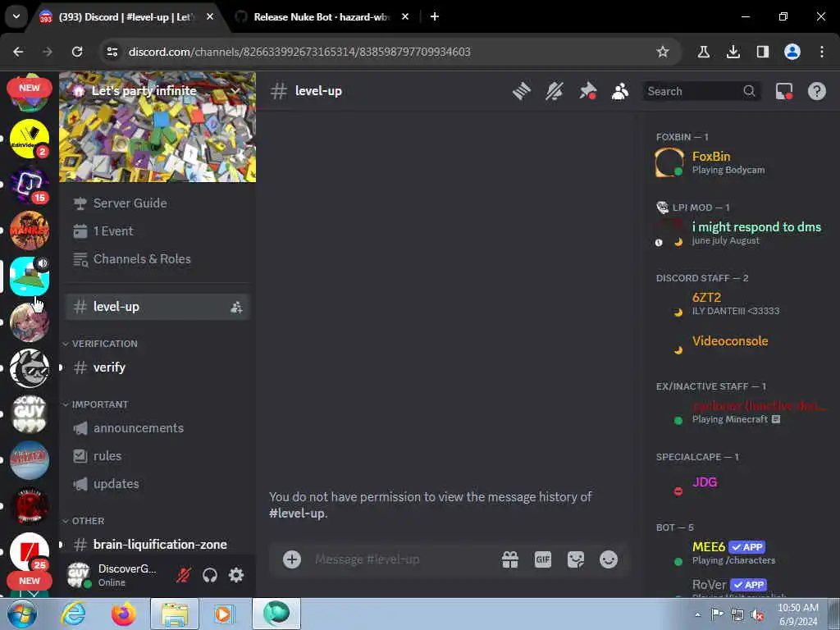Open Server Guide
The height and width of the screenshot is (630, 840).
pyautogui.click(x=157, y=203)
